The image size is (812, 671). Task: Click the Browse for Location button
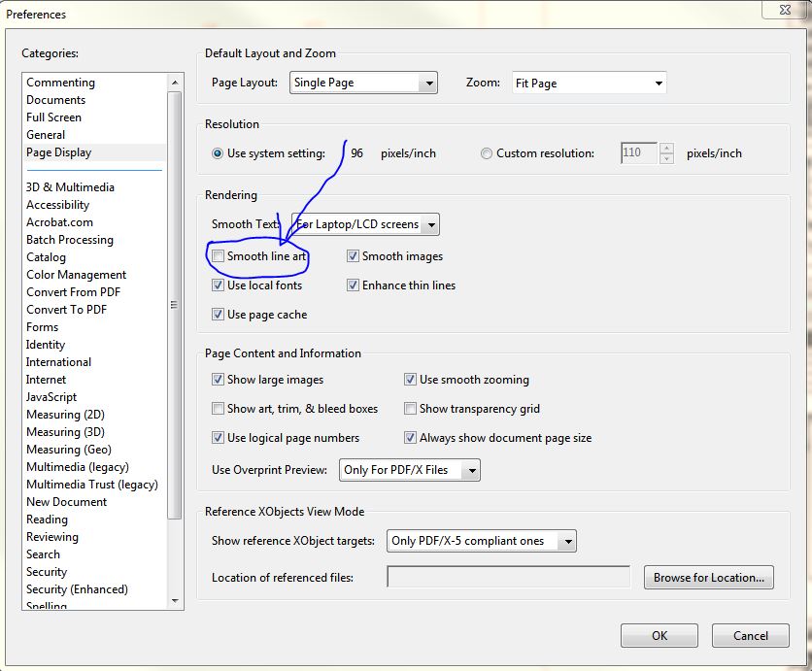click(708, 577)
